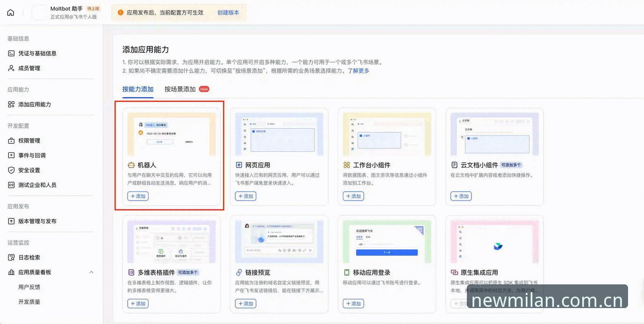Go to the home icon
This screenshot has height=324, width=644.
11,13
